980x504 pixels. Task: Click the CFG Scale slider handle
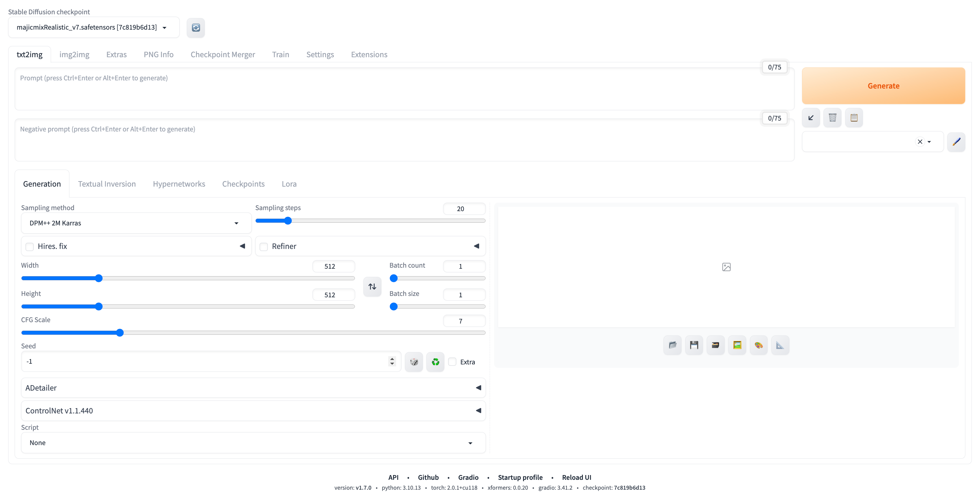click(x=120, y=333)
